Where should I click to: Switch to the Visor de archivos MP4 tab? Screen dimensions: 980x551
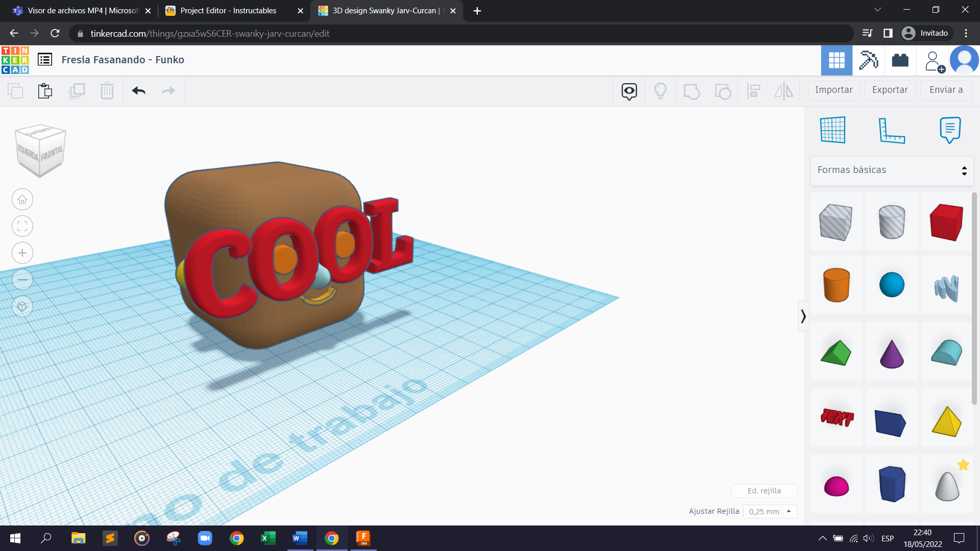(82, 11)
